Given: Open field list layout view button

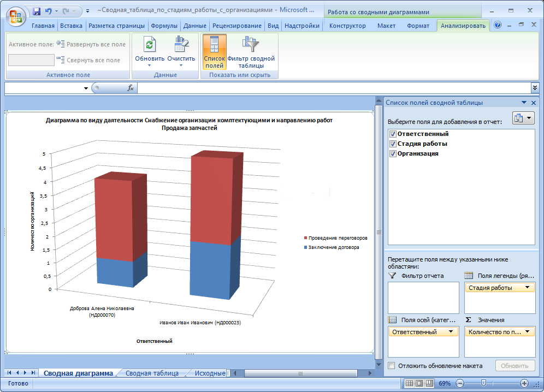Looking at the screenshot, I should point(523,118).
